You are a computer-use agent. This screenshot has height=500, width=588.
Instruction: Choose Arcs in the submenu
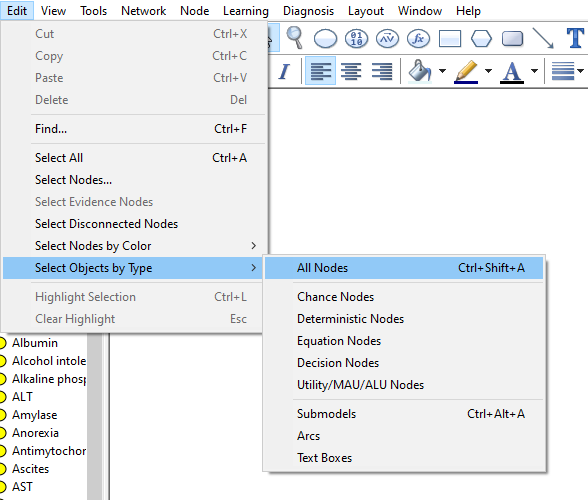[x=404, y=436]
